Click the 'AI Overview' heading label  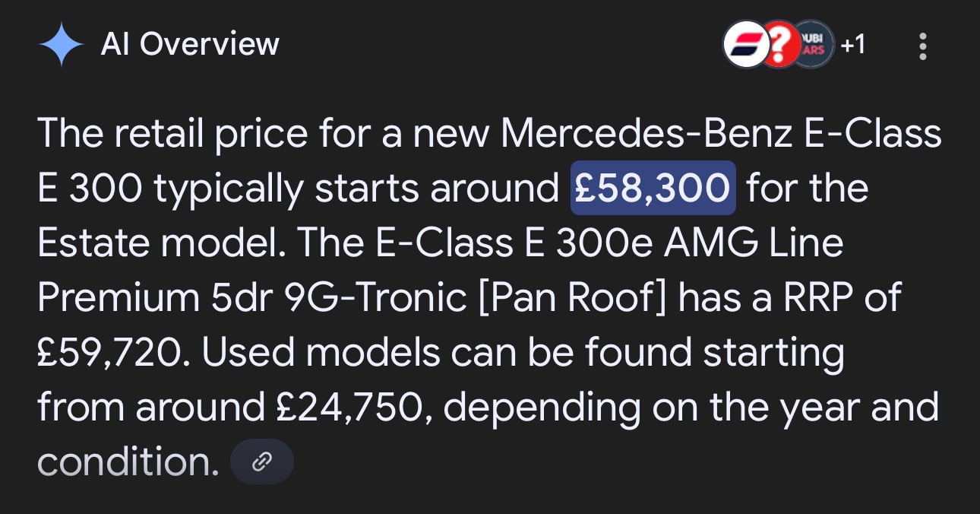click(190, 45)
